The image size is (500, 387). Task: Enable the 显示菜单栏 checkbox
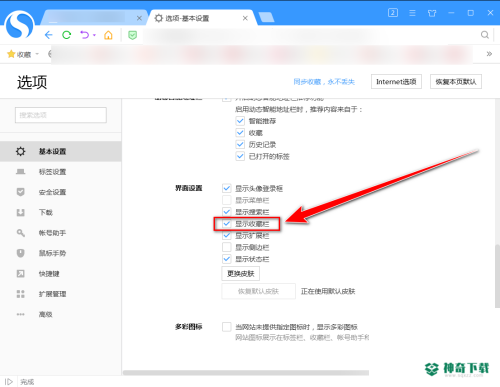227,200
